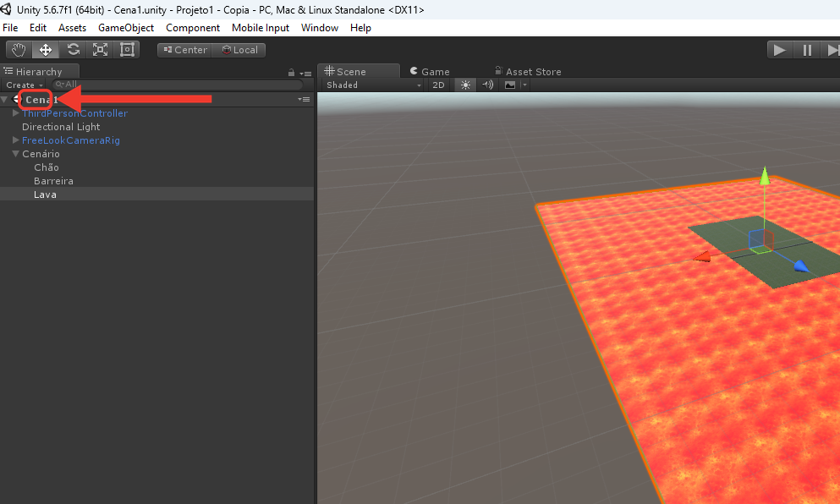Click the blue Z-axis gizmo arrow
Screen dimensions: 840x504
pos(801,266)
